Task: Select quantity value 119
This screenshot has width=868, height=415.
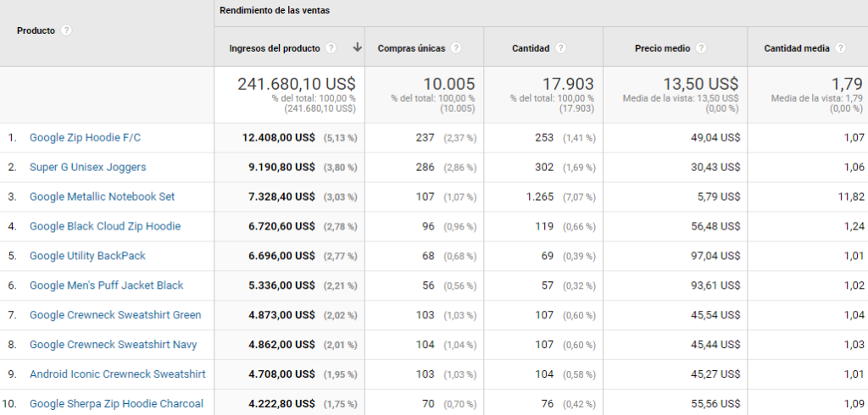Action: [544, 226]
